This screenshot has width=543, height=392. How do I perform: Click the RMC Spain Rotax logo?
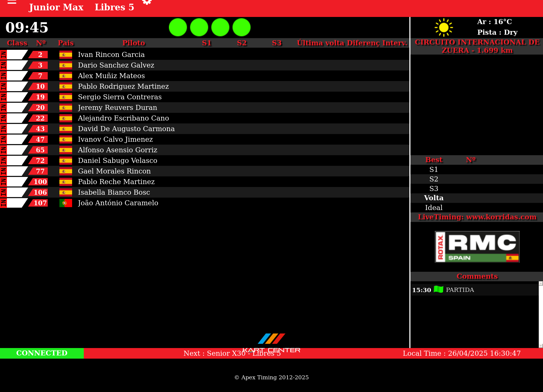(477, 247)
